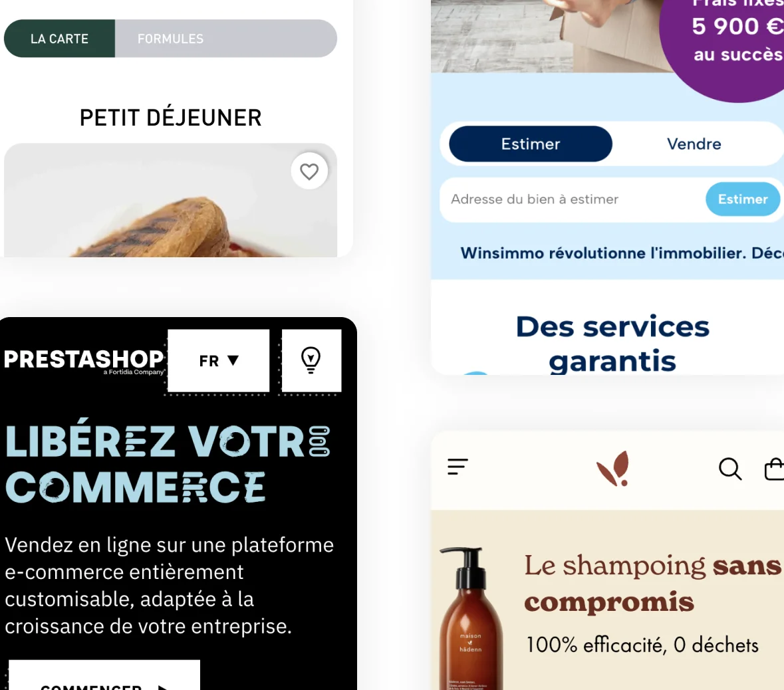Screen dimensions: 784x690
Task: Click the Prestashop logo
Action: pos(84,362)
